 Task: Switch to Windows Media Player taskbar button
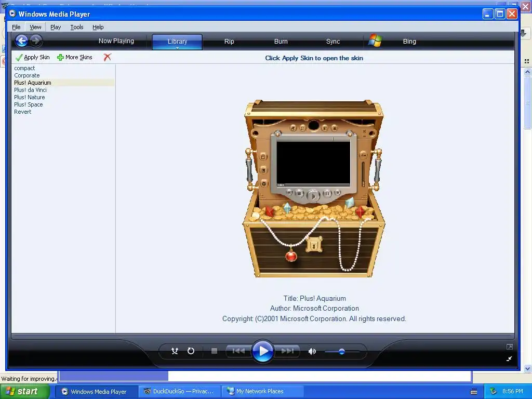pos(96,392)
